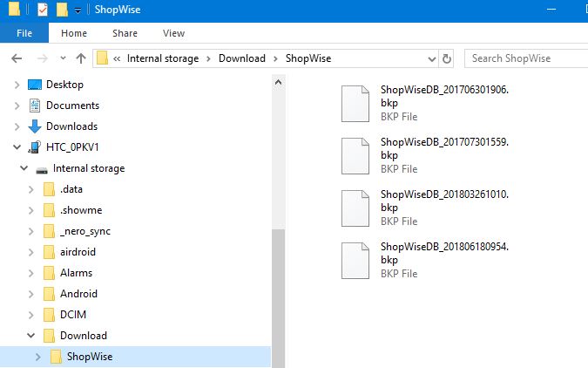
Task: Click the Properties icon in quick access toolbar
Action: pos(43,10)
